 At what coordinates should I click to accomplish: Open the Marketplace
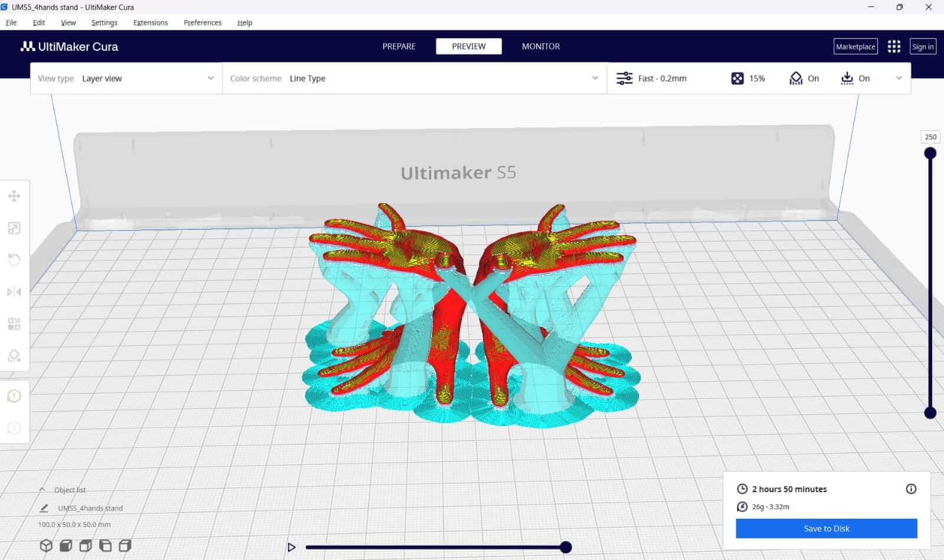click(x=855, y=47)
